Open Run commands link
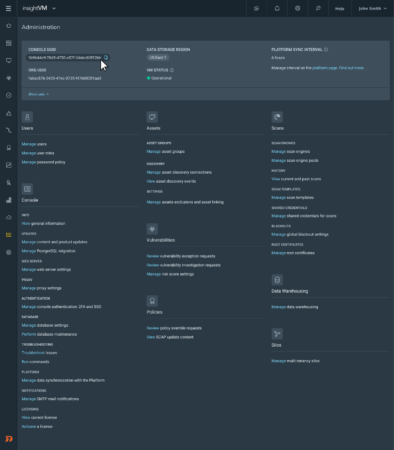394x450 pixels. [x=35, y=362]
